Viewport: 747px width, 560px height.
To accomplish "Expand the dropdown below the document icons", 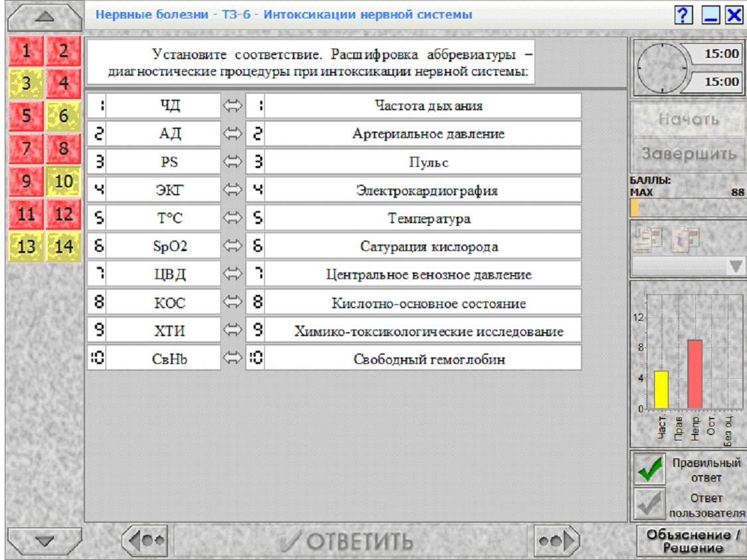I will point(735,266).
